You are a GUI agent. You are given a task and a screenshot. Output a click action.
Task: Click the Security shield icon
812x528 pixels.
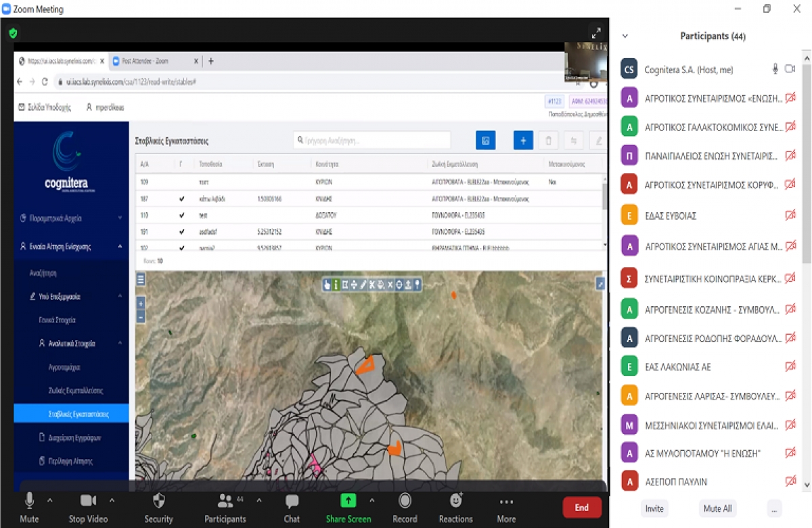[158, 502]
